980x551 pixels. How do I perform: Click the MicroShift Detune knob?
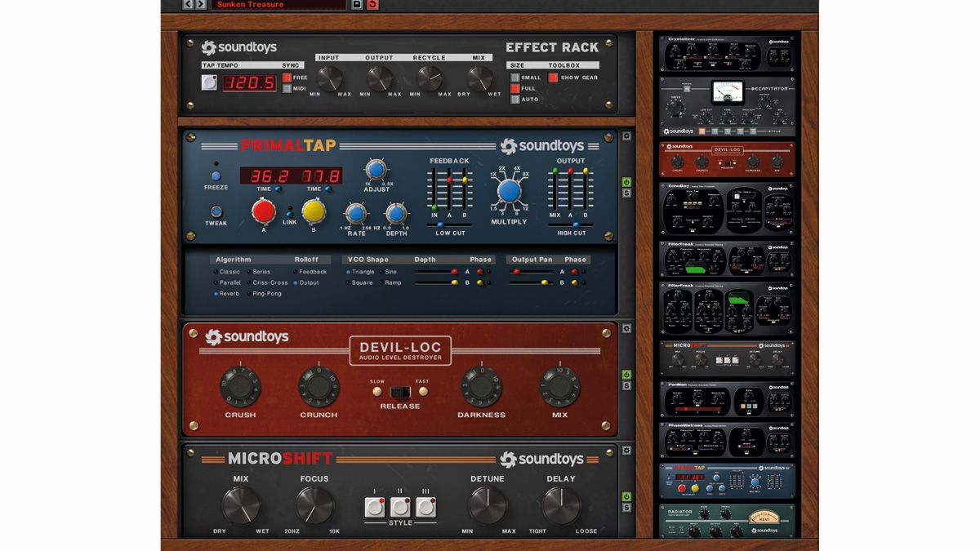tap(488, 505)
